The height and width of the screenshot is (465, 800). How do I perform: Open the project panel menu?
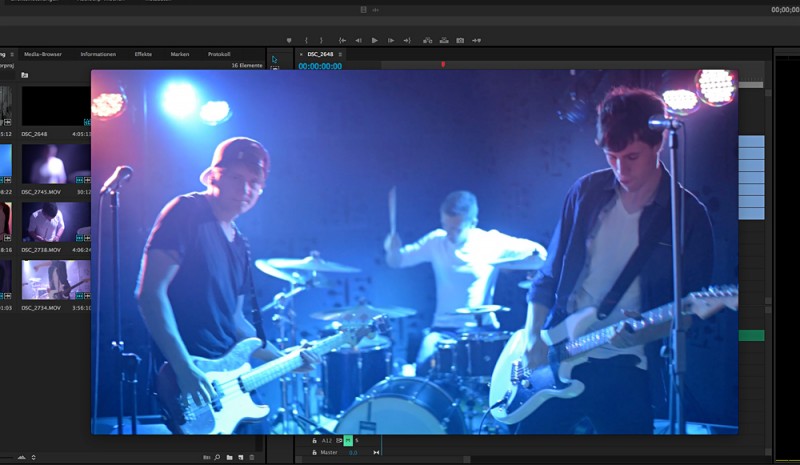click(x=12, y=54)
